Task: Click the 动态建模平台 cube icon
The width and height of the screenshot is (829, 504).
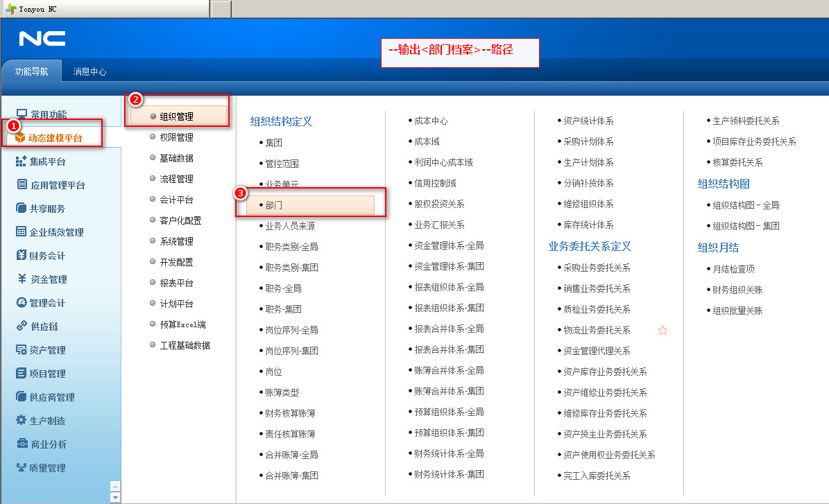Action: click(20, 138)
